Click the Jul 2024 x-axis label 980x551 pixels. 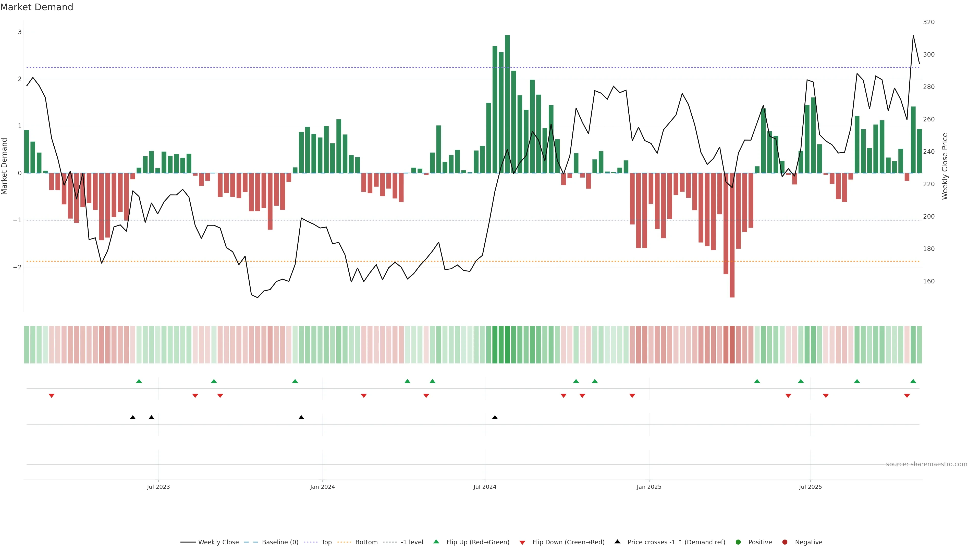point(485,487)
